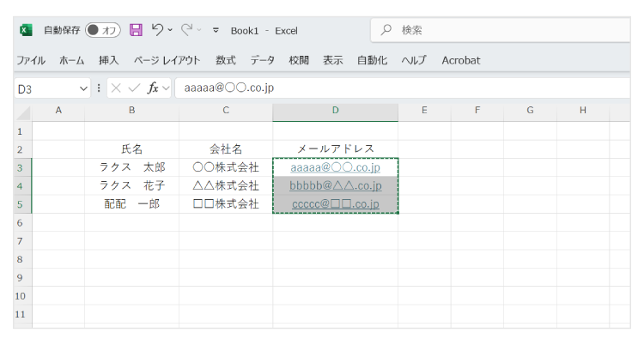Switch to the 数式 tab

tap(226, 60)
